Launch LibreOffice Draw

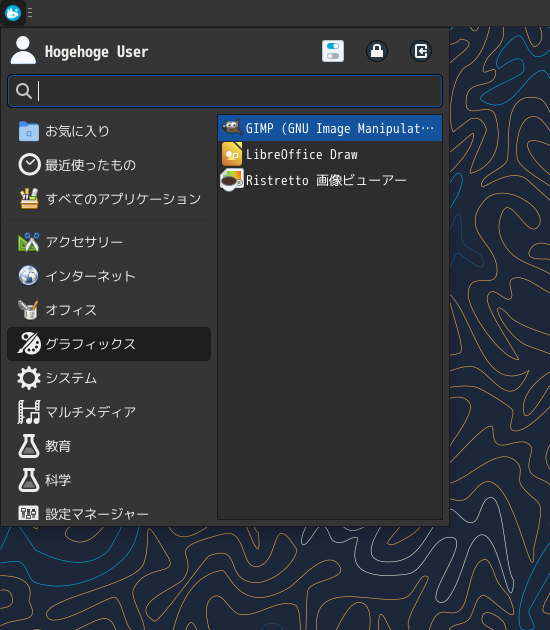coord(330,154)
